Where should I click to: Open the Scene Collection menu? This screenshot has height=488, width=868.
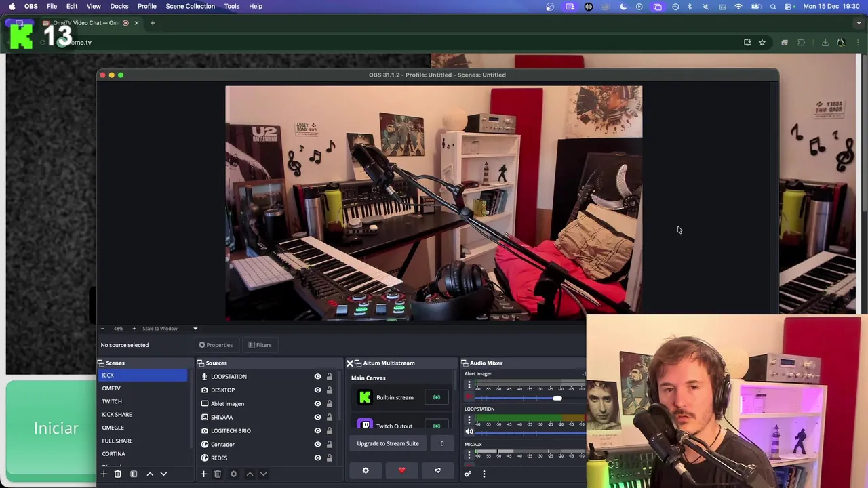coord(190,6)
